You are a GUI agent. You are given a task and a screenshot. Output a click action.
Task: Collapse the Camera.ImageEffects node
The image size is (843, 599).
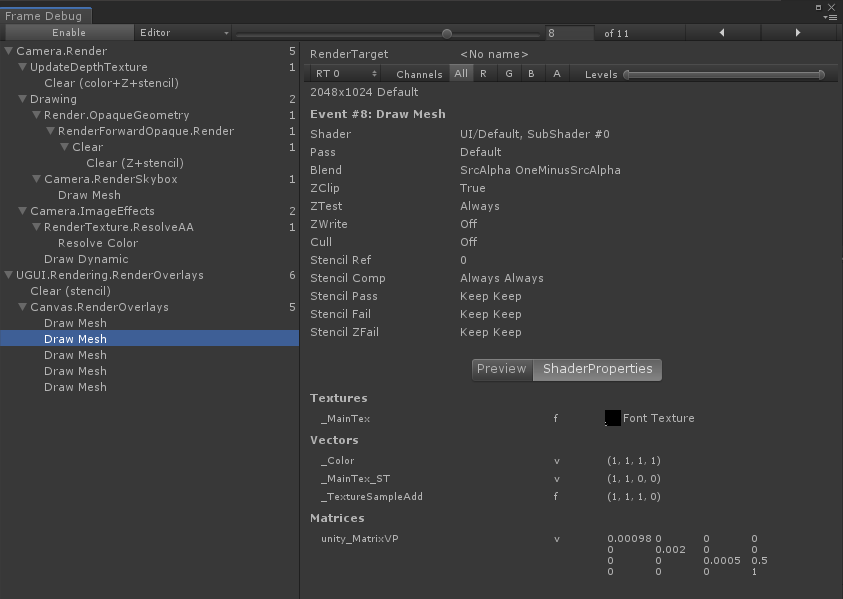click(23, 211)
